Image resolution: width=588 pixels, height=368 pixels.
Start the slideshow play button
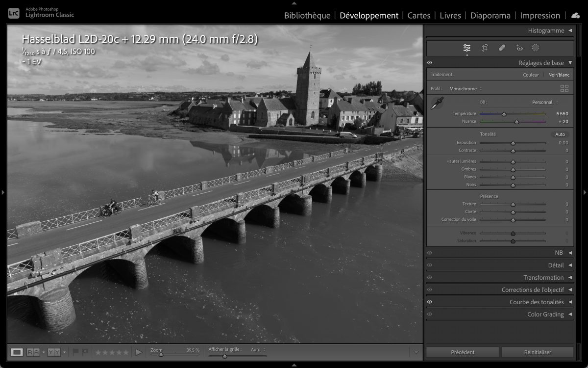click(x=139, y=352)
